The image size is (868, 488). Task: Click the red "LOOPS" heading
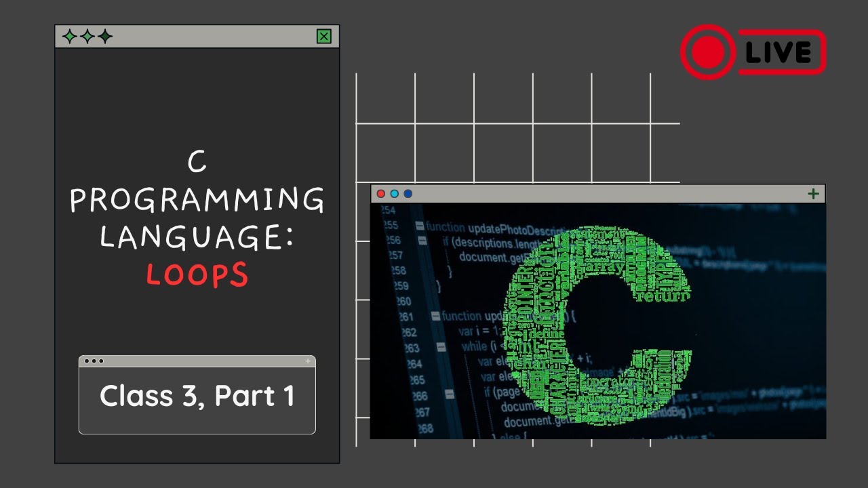[197, 274]
